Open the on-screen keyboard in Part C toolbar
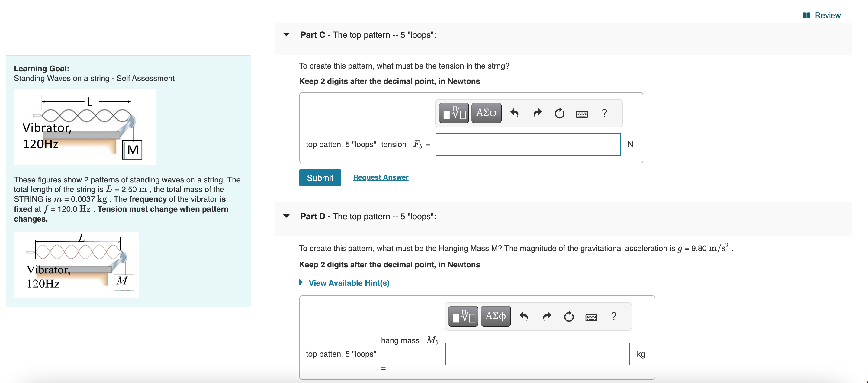This screenshot has width=868, height=383. [582, 114]
